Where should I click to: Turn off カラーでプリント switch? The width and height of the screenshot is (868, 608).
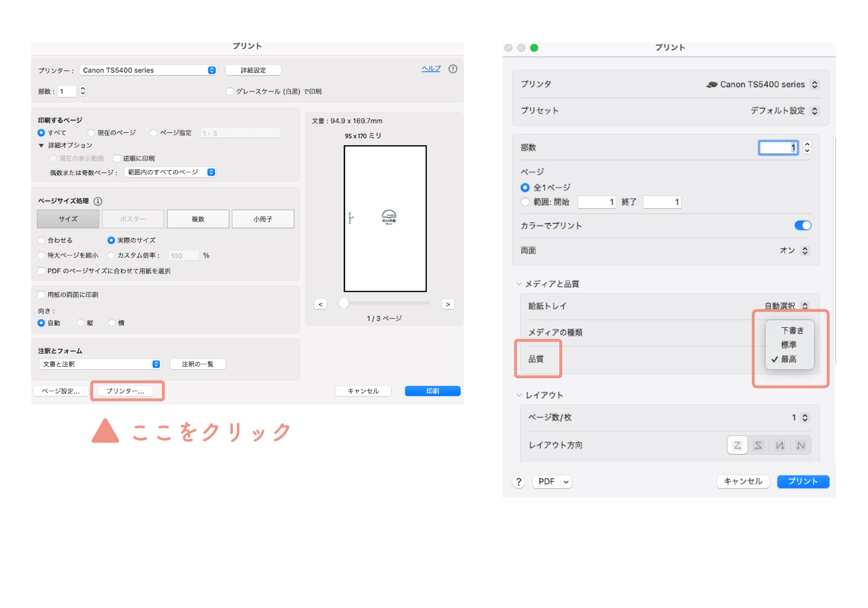pyautogui.click(x=802, y=225)
